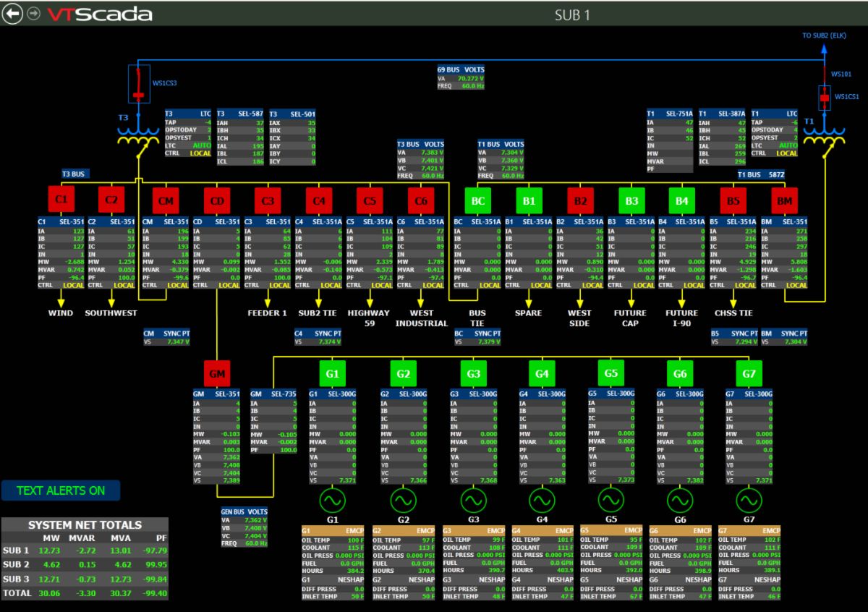
Task: Click the G1 generator sine wave symbol
Action: point(333,500)
